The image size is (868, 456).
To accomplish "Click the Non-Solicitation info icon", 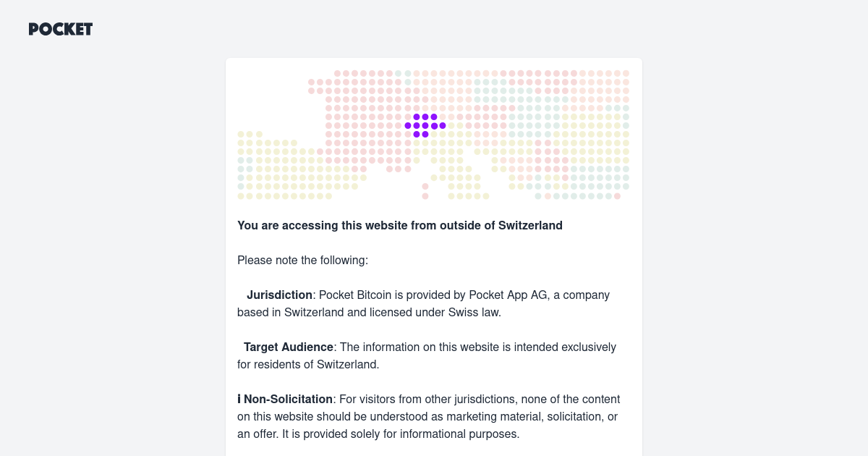I will point(239,399).
